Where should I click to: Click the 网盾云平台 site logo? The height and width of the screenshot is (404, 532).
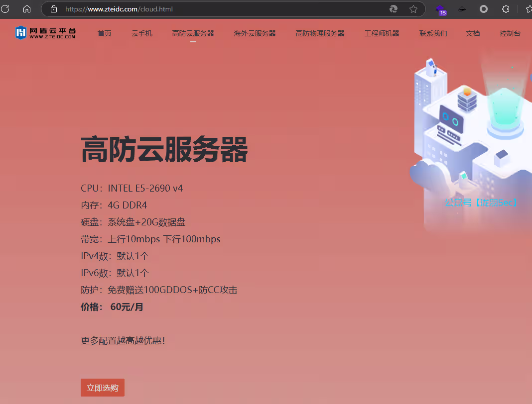(x=45, y=33)
